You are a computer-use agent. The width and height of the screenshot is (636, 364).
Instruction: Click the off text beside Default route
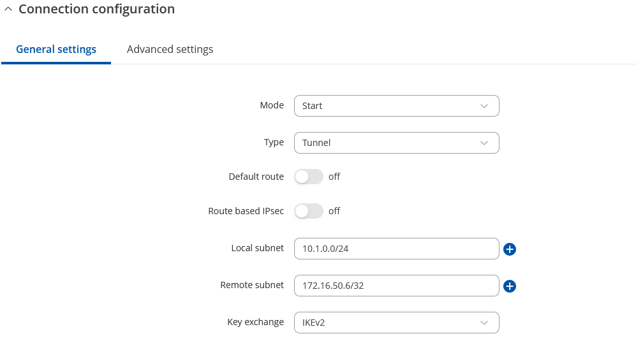334,177
